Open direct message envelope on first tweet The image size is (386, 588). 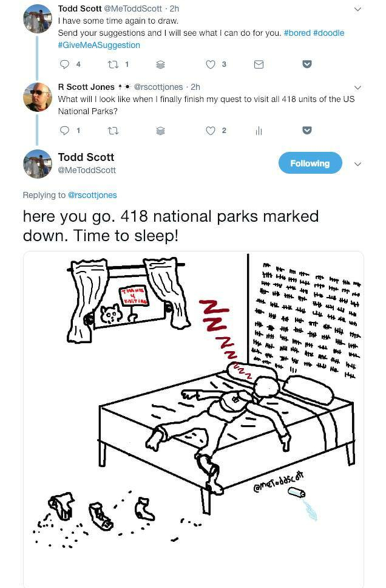[259, 64]
